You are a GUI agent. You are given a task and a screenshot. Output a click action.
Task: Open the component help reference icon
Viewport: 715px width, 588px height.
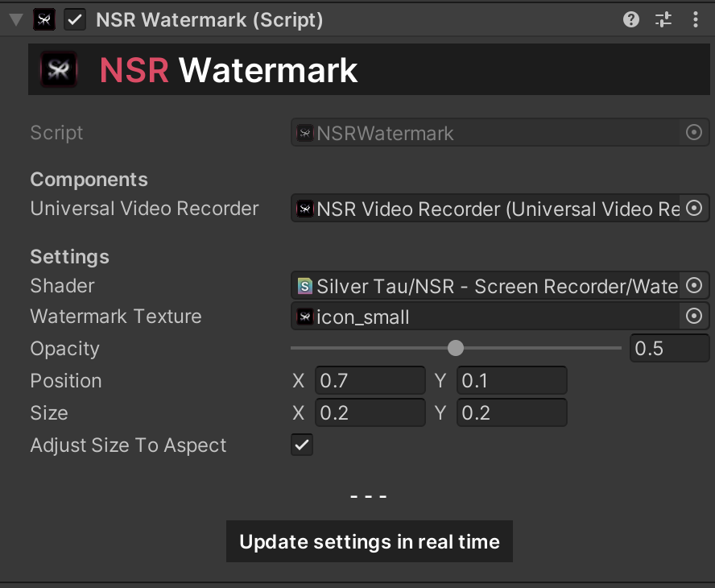(631, 19)
